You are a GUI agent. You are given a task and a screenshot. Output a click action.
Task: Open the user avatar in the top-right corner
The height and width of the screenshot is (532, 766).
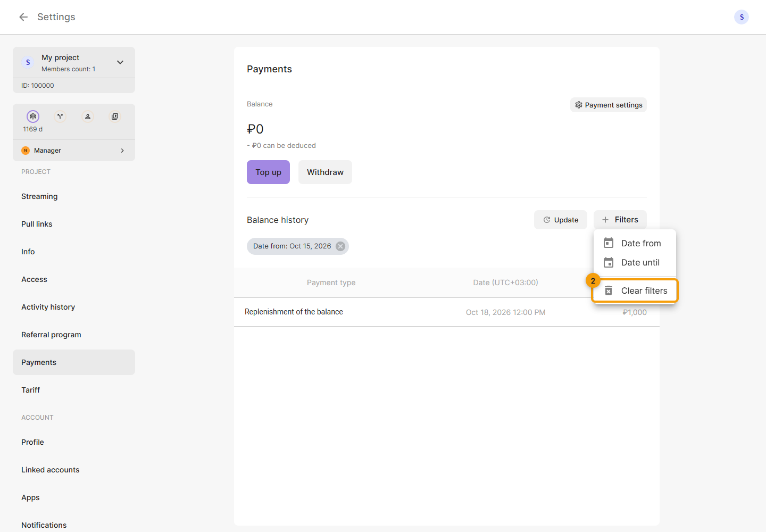click(x=742, y=17)
